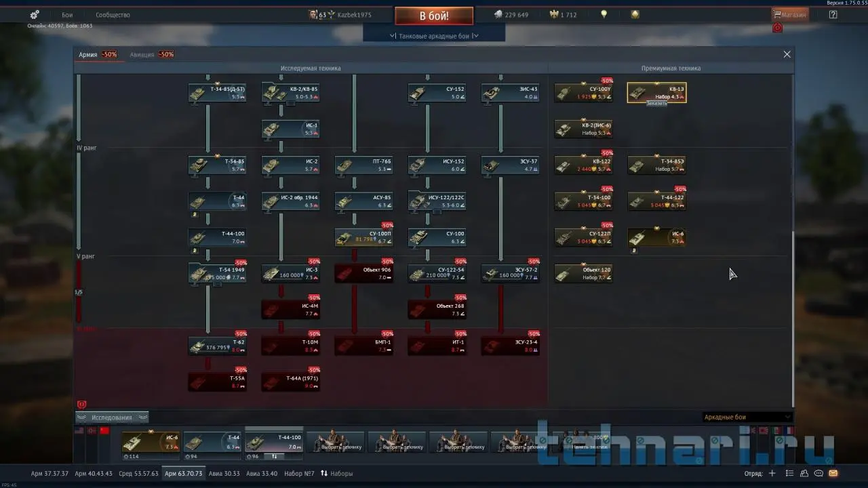Select the premium КВ-122 tank
The height and width of the screenshot is (488, 868).
[x=583, y=165]
